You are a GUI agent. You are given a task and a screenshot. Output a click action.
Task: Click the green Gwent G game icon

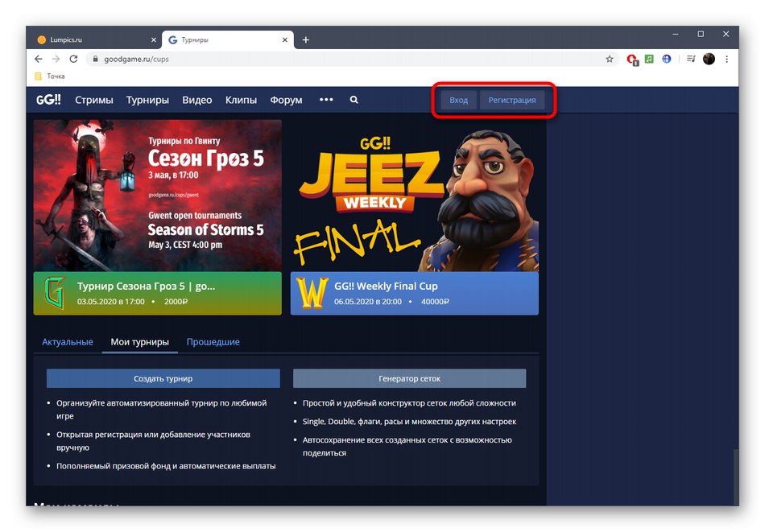pos(55,293)
